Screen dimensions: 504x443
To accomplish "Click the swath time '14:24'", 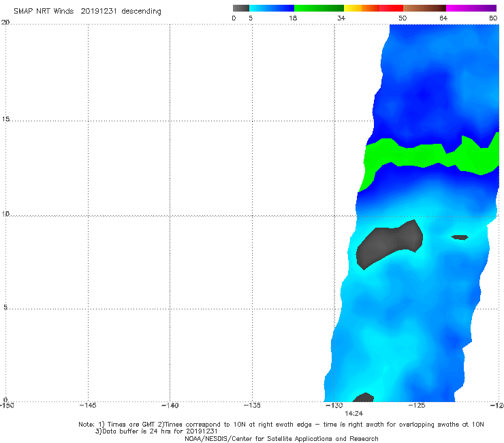I will pos(353,414).
